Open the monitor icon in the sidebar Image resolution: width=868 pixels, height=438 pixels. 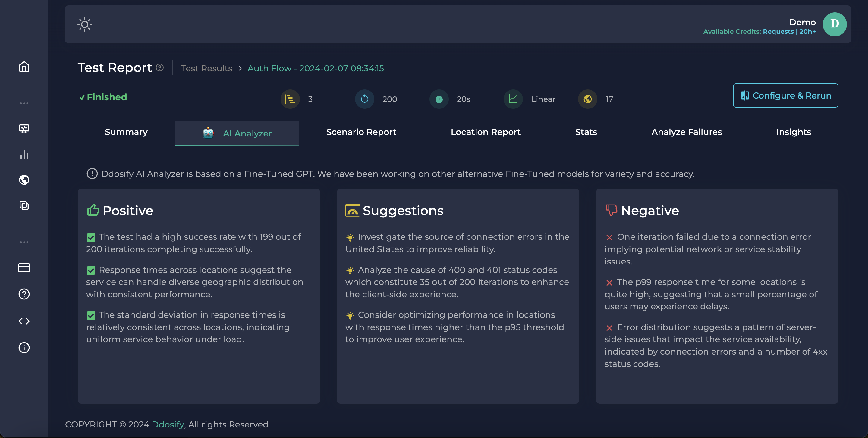coord(24,129)
